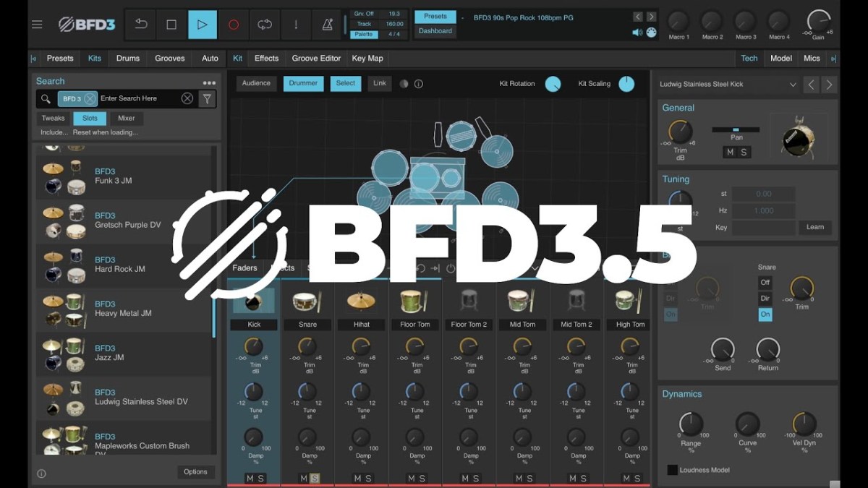Click the speaker output icon in top bar
Screen dimensions: 868x488
click(x=637, y=32)
